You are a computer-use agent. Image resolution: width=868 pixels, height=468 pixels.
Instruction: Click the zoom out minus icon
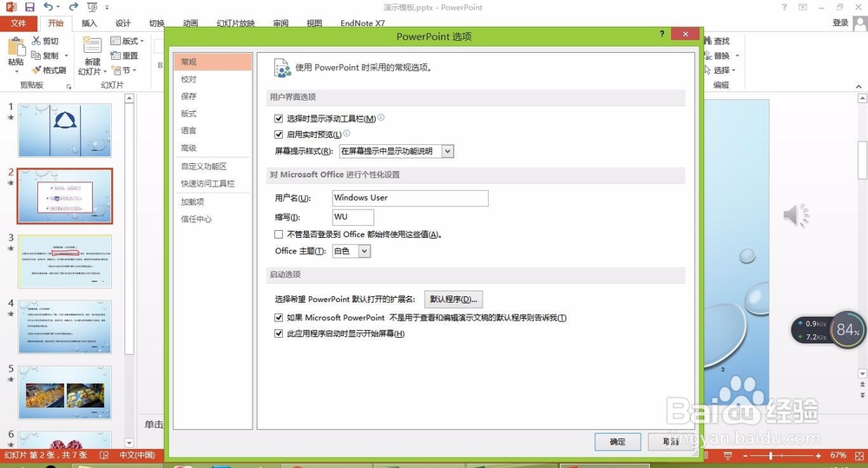(745, 455)
